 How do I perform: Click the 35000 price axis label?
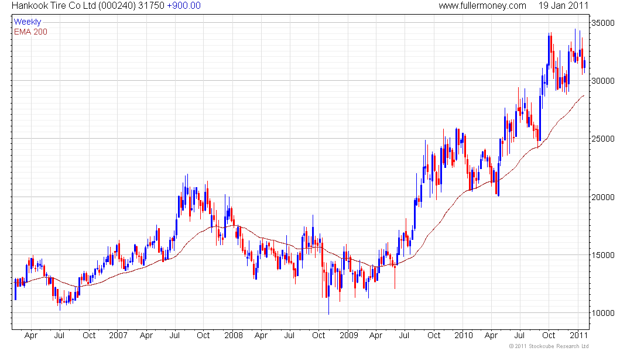(603, 23)
